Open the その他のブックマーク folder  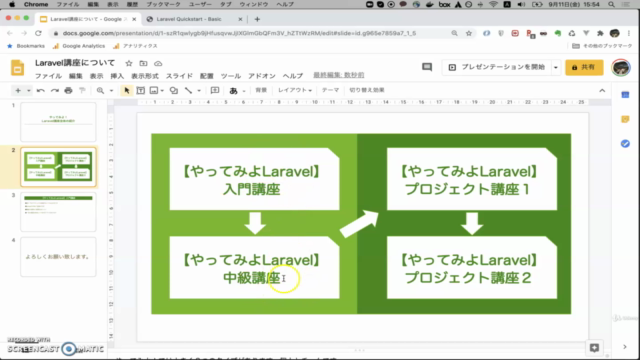pyautogui.click(x=602, y=46)
